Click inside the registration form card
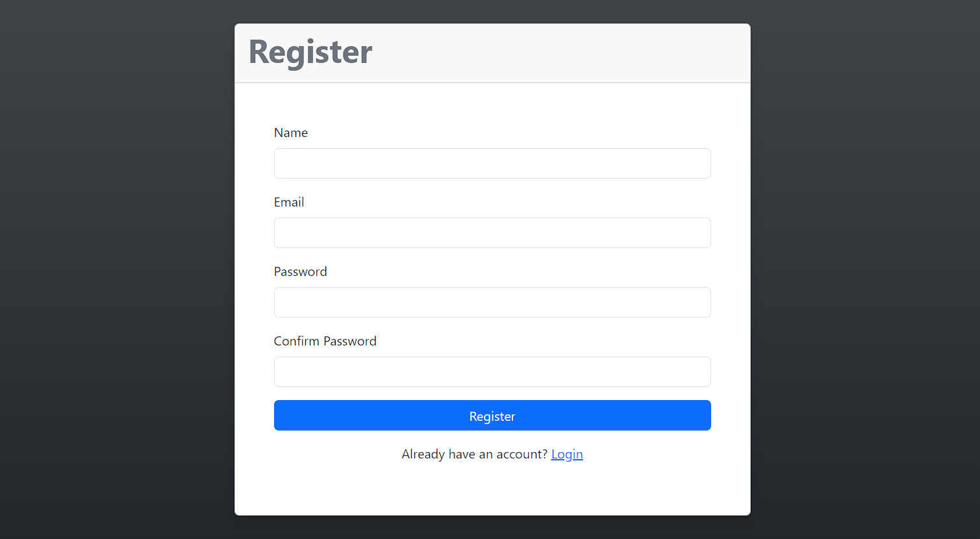Viewport: 980px width, 539px height. tap(492, 292)
